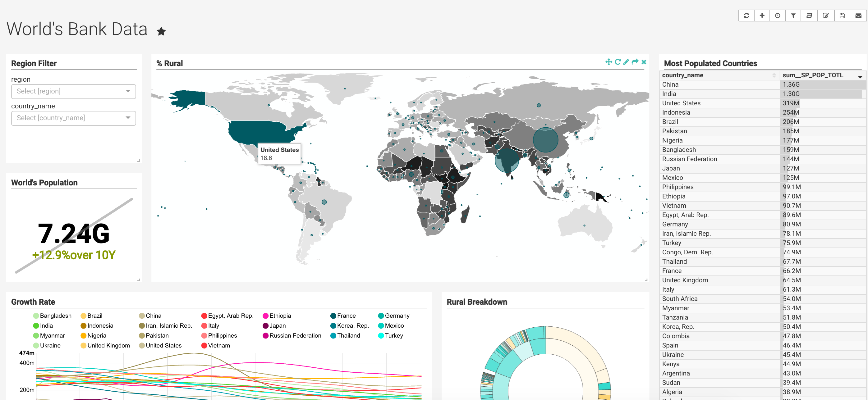
Task: Open the region select dropdown
Action: click(x=73, y=91)
